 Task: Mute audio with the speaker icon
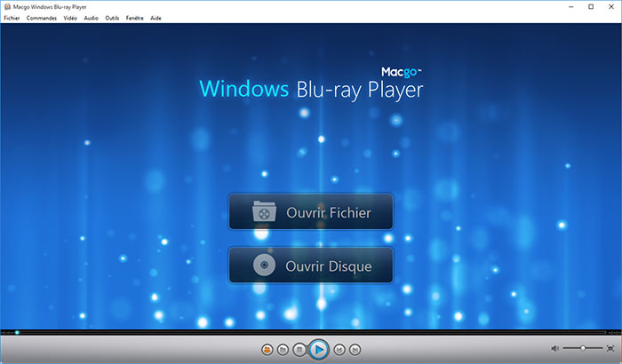(554, 349)
